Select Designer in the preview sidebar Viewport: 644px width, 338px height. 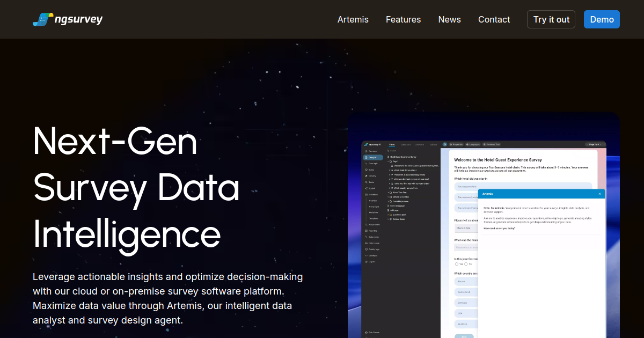[x=373, y=158]
